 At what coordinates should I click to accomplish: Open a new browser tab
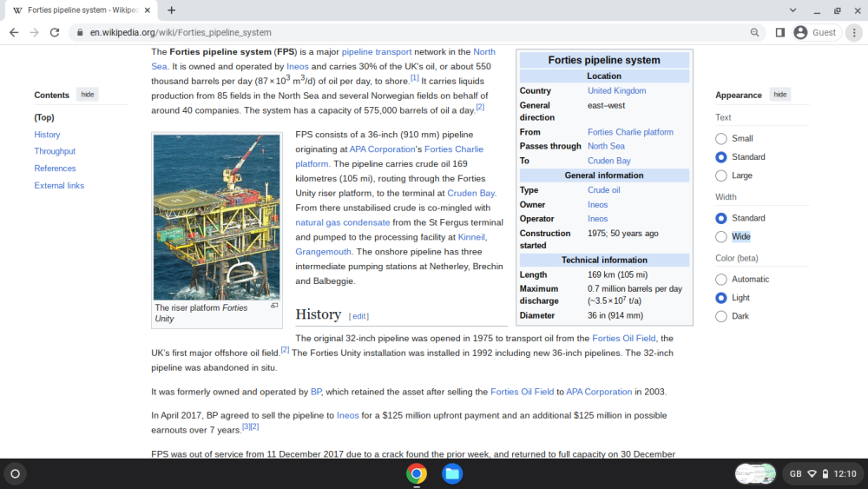pos(172,10)
